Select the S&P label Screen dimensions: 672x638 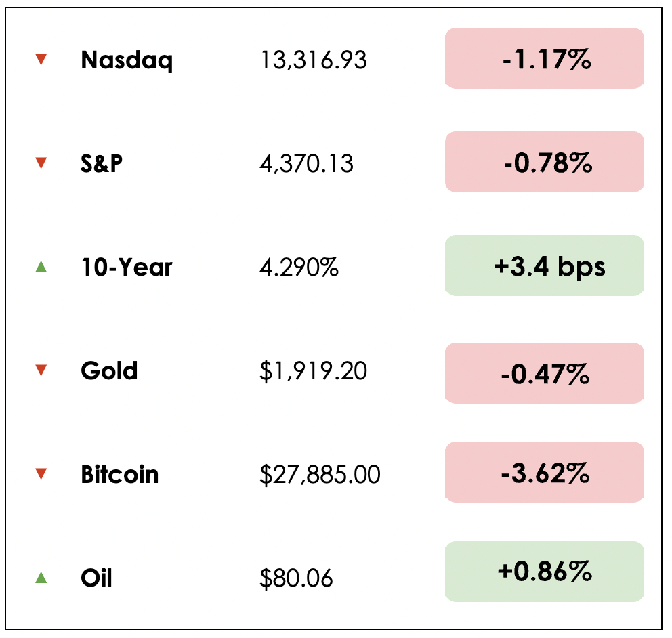point(102,163)
